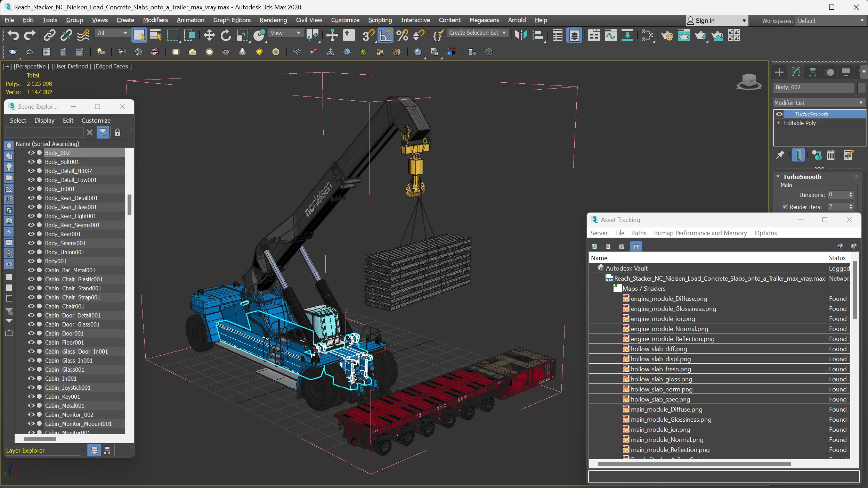Open Render Setup teapot icon
The height and width of the screenshot is (488, 868).
pos(667,35)
